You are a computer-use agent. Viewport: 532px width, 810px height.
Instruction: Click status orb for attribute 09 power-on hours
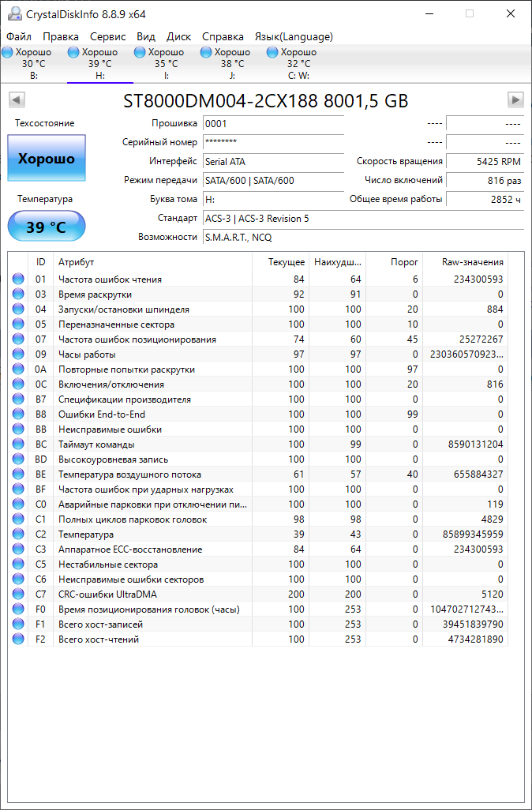pos(18,354)
